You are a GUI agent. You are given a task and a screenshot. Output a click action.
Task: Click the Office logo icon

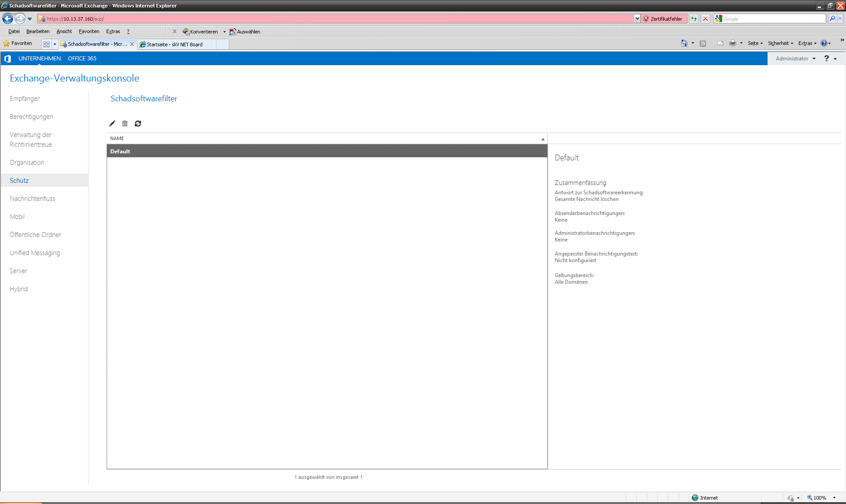(7, 59)
